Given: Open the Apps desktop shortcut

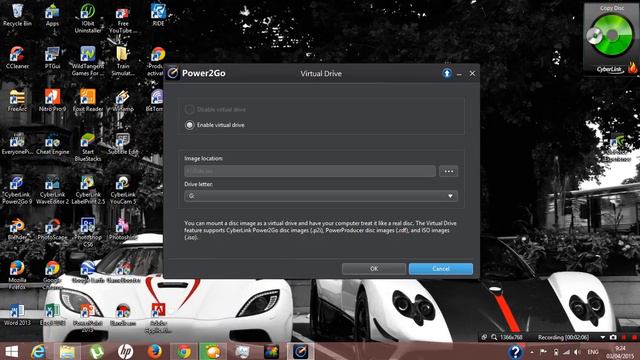Looking at the screenshot, I should 52,15.
